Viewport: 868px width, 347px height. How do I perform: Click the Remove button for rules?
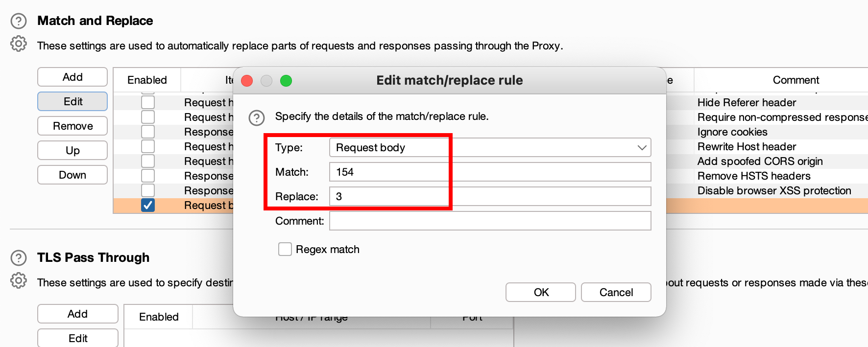(x=72, y=126)
